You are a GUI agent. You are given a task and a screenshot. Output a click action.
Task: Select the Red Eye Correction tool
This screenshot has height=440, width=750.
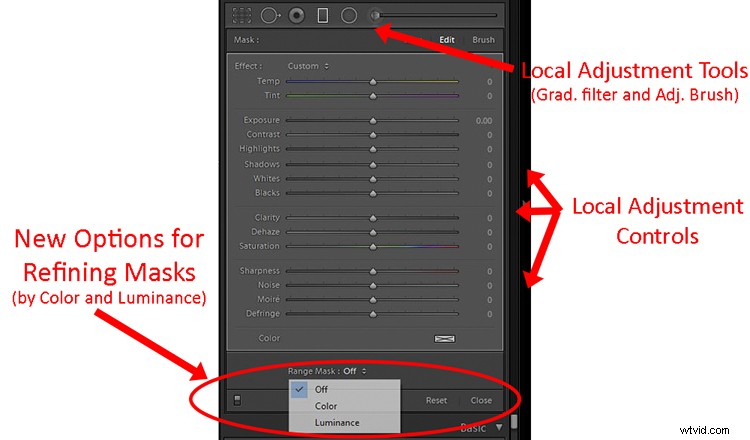pyautogui.click(x=297, y=15)
